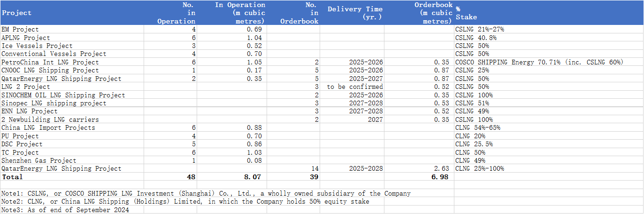The width and height of the screenshot is (644, 214).
Task: Select the '1.04' value for APLNG Project
Action: point(231,38)
